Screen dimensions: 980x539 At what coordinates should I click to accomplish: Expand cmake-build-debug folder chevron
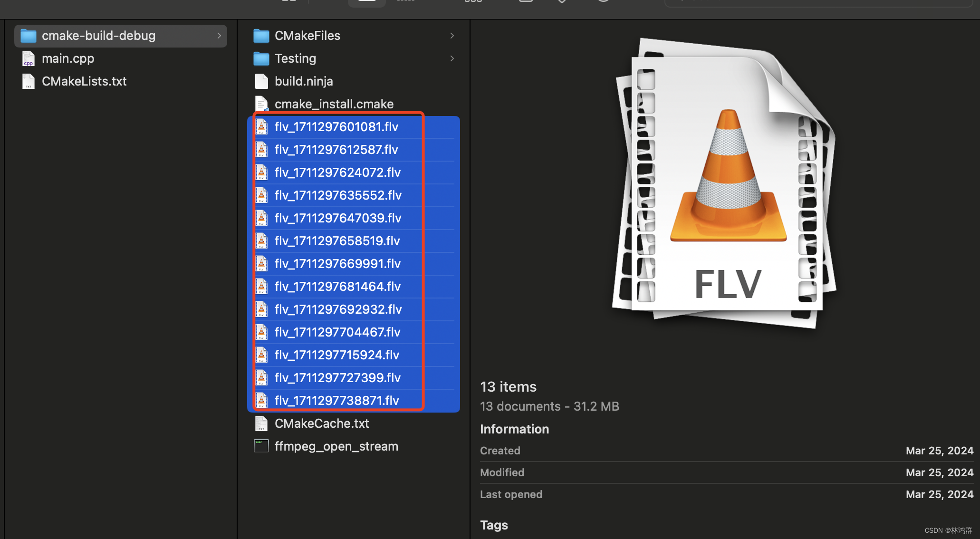click(219, 36)
